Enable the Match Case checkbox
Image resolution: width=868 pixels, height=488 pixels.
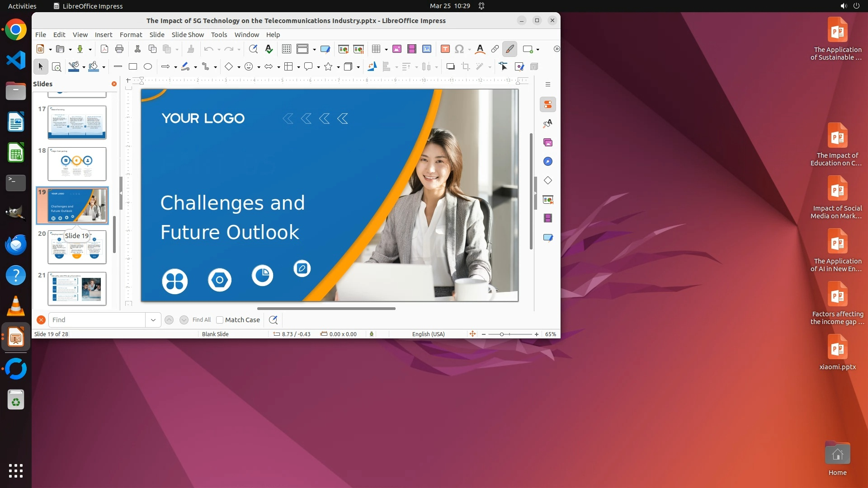220,320
